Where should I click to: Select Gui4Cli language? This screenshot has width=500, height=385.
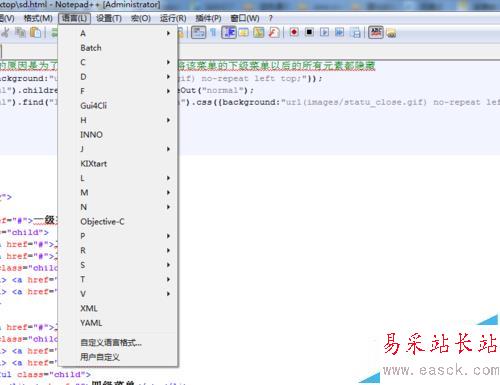tap(118, 106)
